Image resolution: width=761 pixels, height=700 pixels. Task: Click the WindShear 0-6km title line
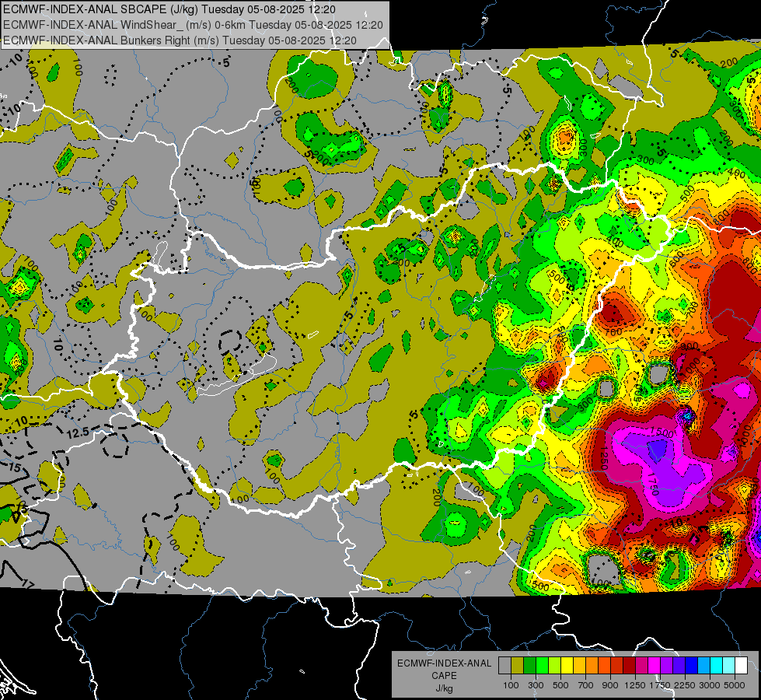(x=193, y=25)
